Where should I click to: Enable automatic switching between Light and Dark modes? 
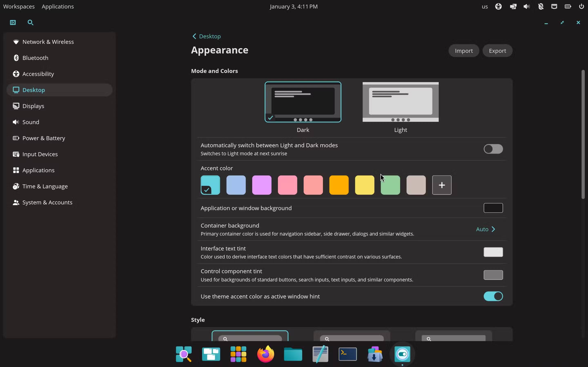coord(493,149)
